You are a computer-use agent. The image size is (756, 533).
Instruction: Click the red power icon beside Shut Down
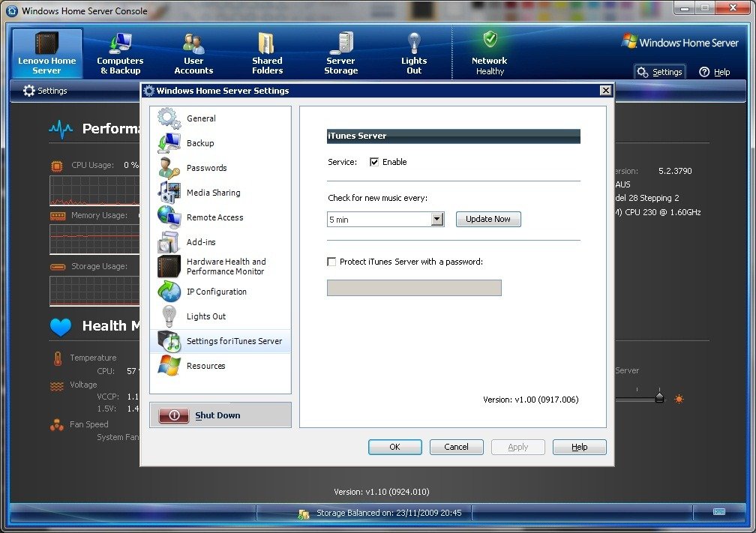[173, 415]
